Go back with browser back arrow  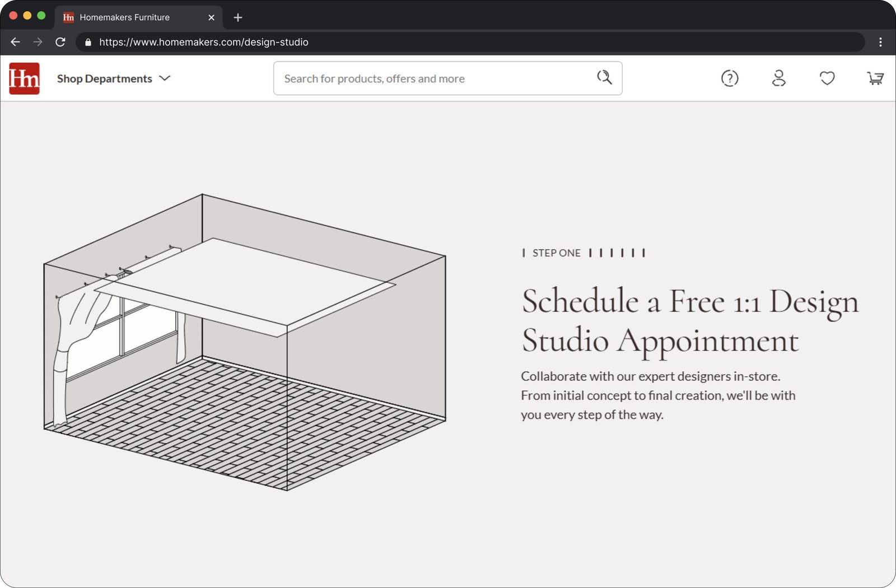15,42
